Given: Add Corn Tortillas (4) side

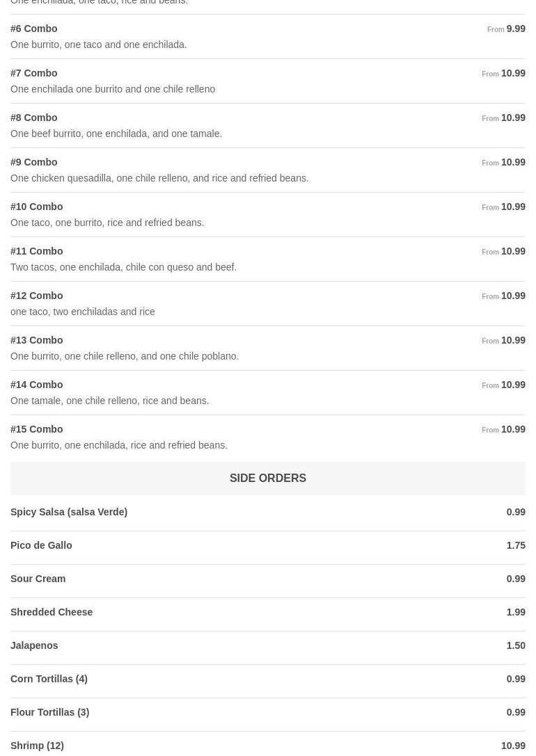Looking at the screenshot, I should (x=49, y=679).
